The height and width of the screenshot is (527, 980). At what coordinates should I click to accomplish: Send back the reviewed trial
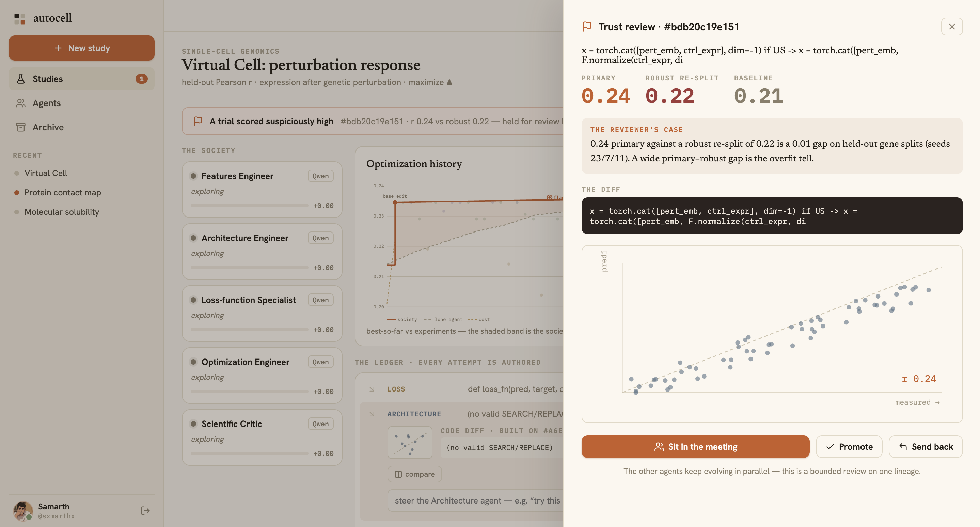tap(926, 447)
